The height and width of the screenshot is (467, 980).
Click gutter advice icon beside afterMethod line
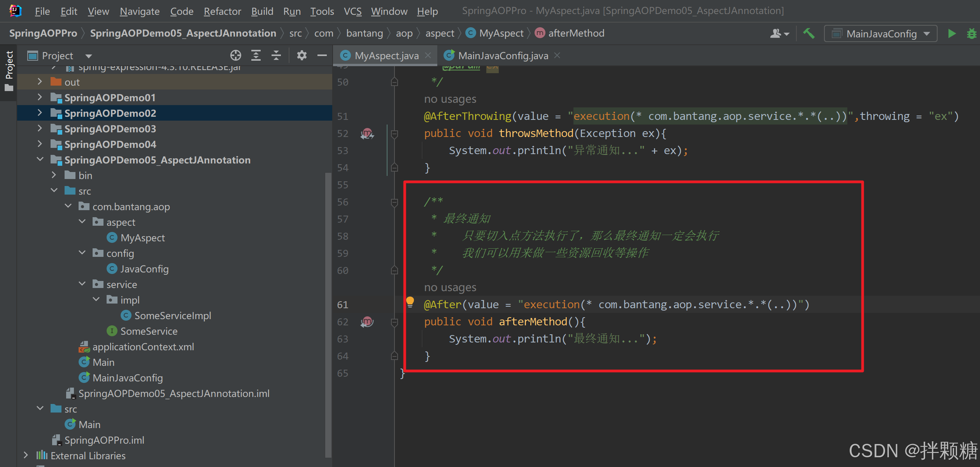pyautogui.click(x=367, y=322)
